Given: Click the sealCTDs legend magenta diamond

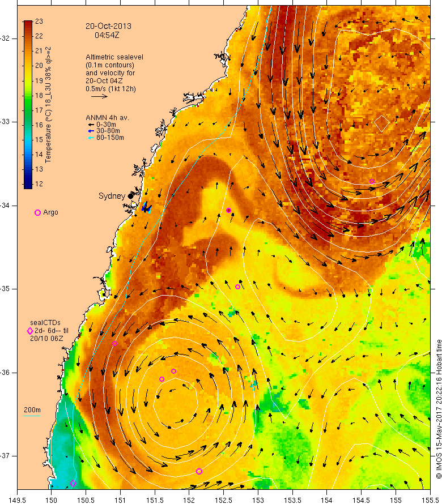Looking at the screenshot, I should tap(30, 331).
